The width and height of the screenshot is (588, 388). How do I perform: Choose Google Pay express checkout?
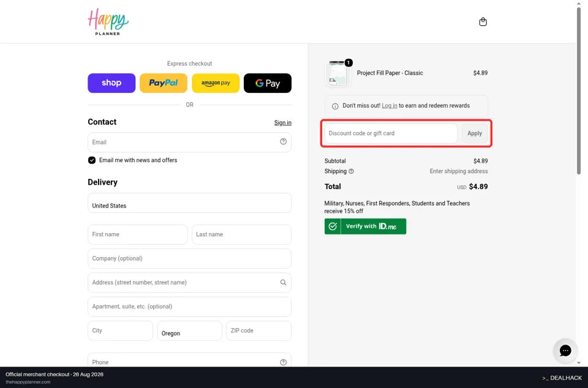[x=268, y=83]
